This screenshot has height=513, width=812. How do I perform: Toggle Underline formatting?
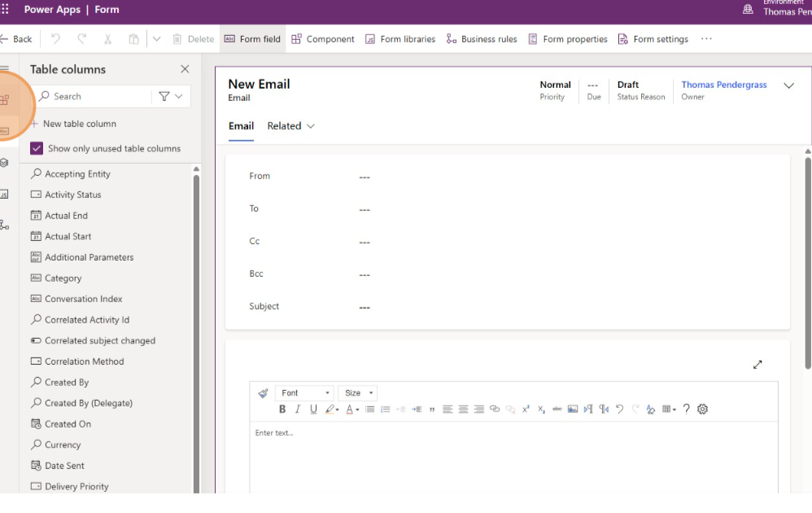(313, 409)
